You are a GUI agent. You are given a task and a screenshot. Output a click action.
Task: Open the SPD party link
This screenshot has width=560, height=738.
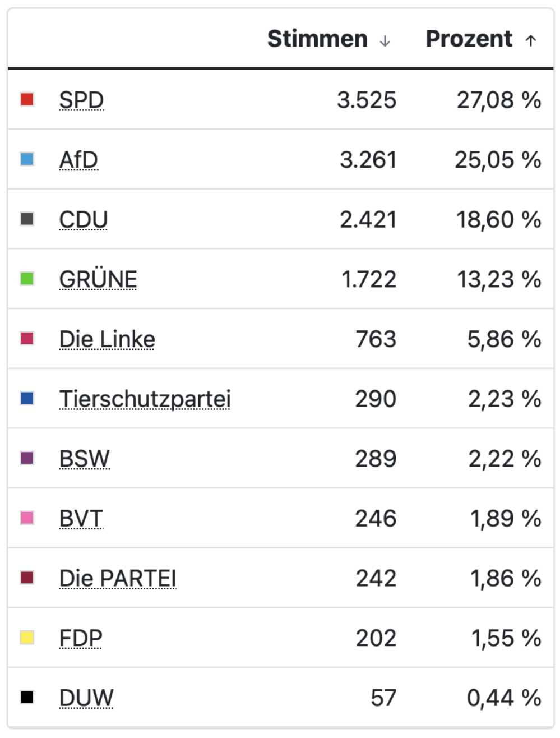click(x=81, y=100)
